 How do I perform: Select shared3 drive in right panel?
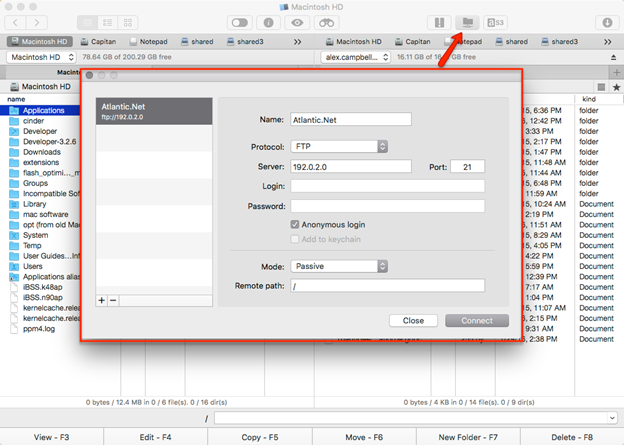560,41
